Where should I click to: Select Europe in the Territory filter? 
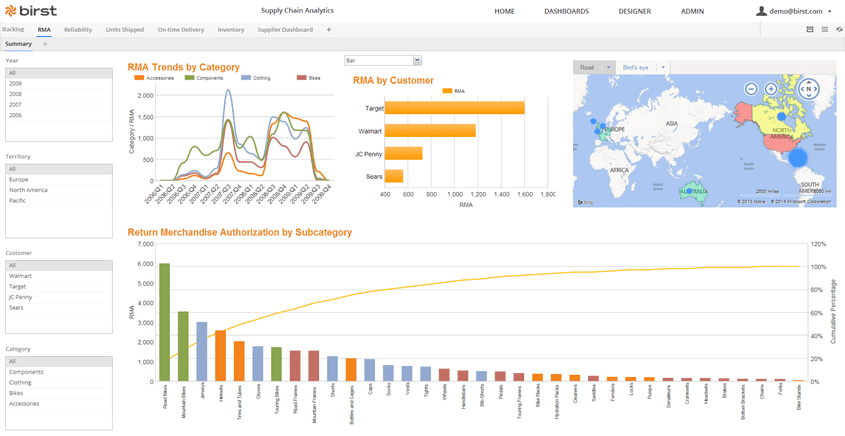tap(59, 179)
